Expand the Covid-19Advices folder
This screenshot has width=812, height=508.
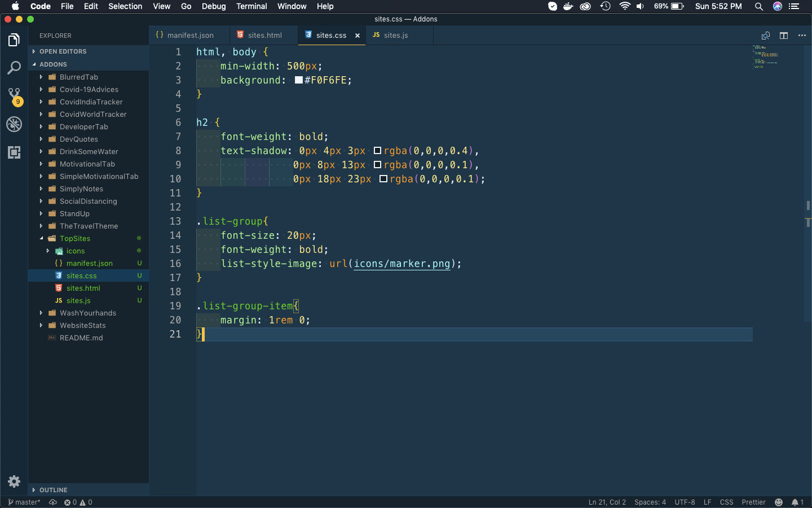click(89, 89)
